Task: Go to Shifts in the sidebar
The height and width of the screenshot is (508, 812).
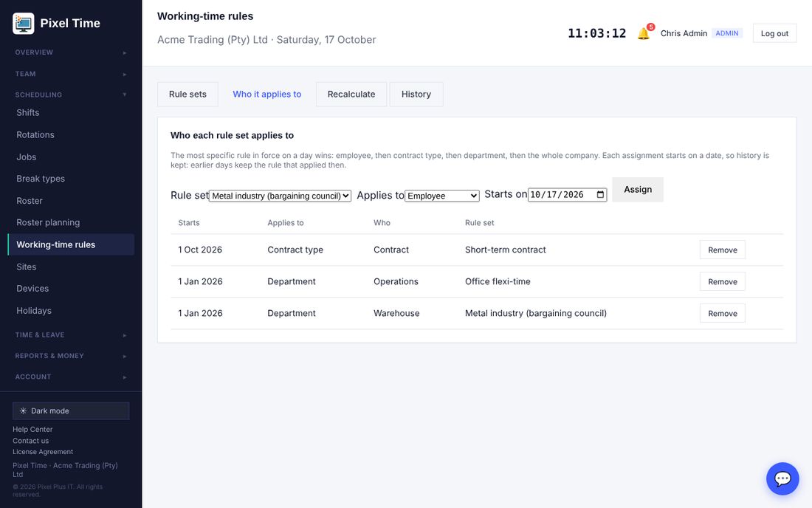Action: 71,112
